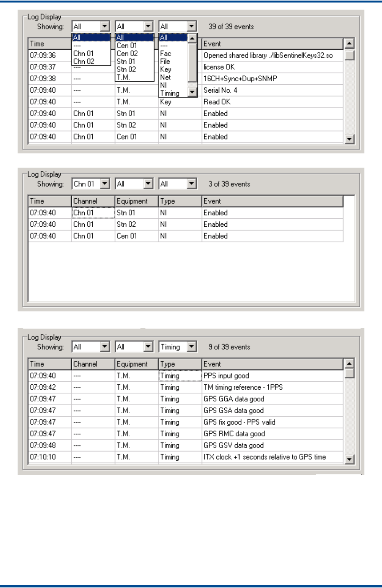Click scroll up arrow of Timing log table
Screen dimensions: 382x588
coord(349,364)
